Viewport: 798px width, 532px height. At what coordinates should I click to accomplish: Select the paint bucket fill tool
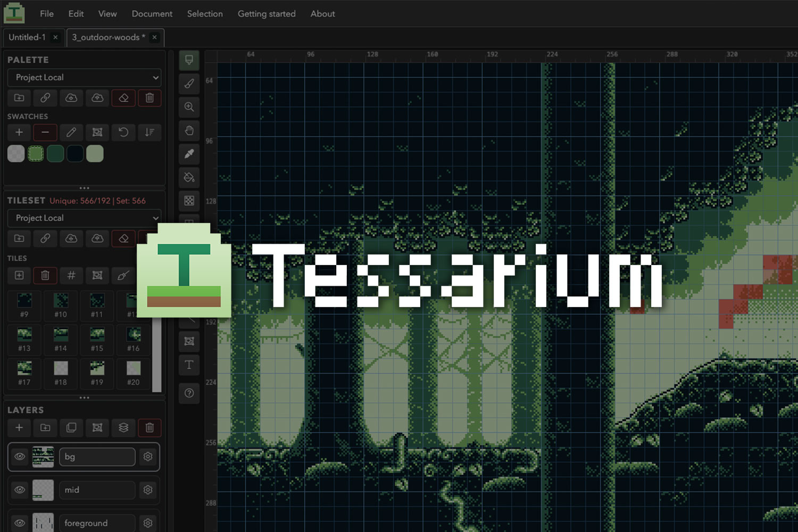[189, 177]
